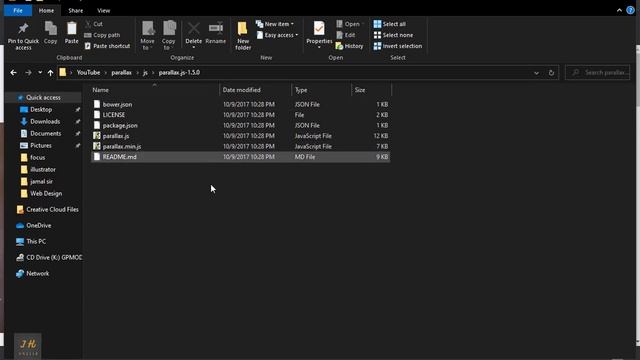Open Pictures in sidebar
Screen dimensions: 640x360
[x=41, y=145]
